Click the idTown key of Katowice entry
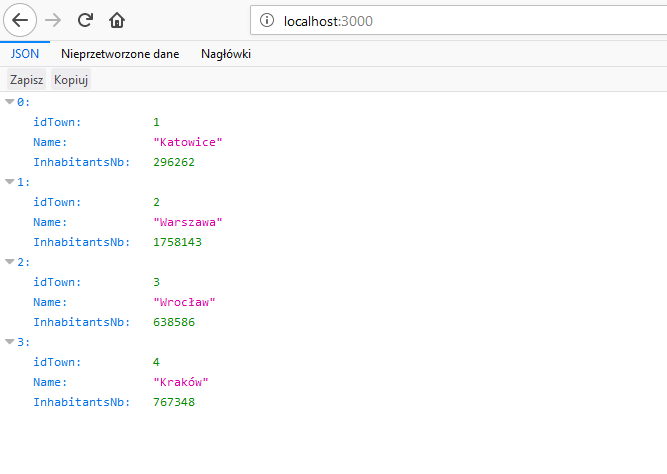Viewport: 667px width, 474px height. click(57, 122)
